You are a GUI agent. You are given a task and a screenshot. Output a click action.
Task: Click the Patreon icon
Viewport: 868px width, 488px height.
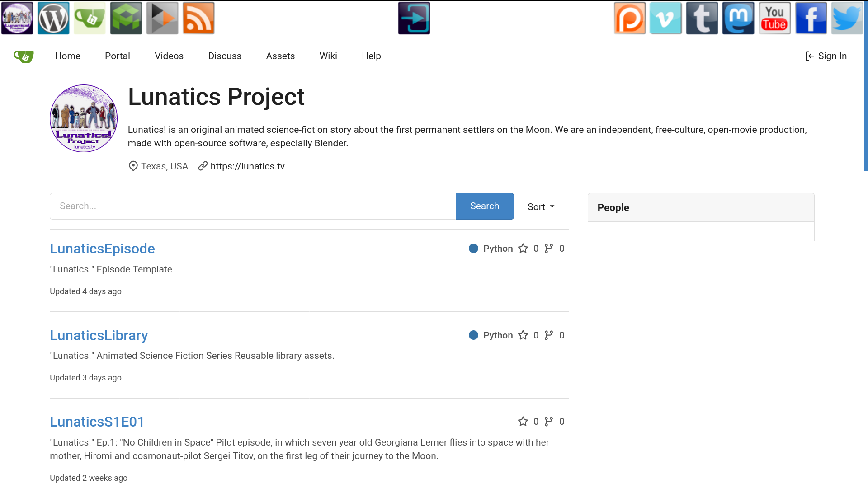click(x=630, y=19)
